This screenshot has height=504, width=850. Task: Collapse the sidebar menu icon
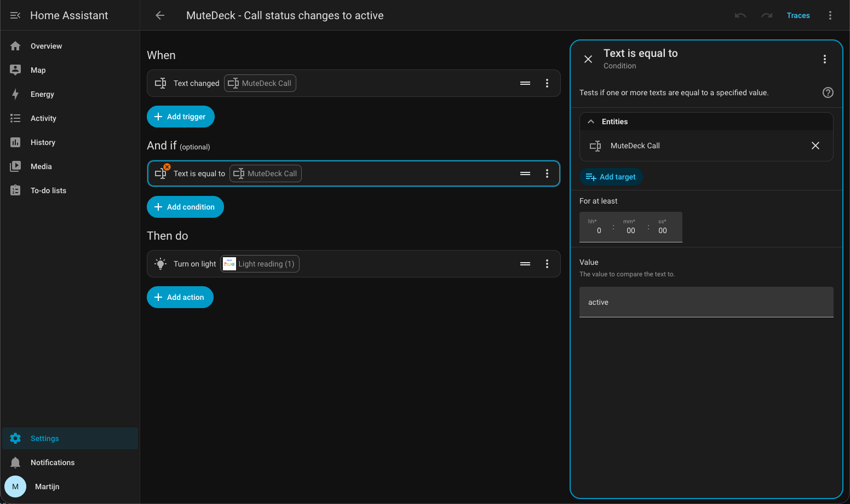click(15, 15)
